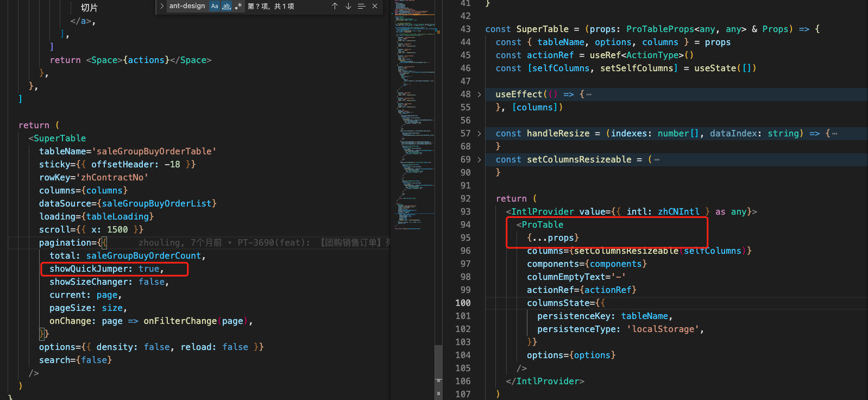Screen dimensions: 868x400
Task: Click 'rowKey' attribute line
Action: pyautogui.click(x=93, y=178)
